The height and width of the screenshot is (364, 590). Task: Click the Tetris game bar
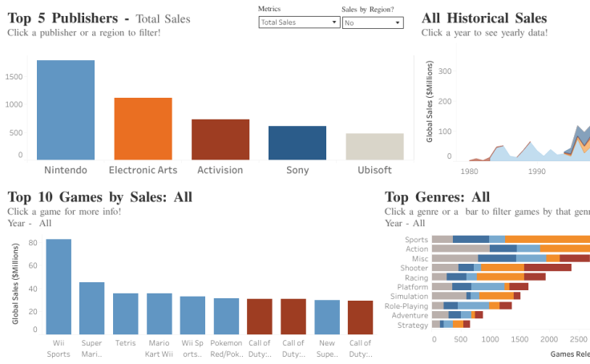pyautogui.click(x=125, y=313)
